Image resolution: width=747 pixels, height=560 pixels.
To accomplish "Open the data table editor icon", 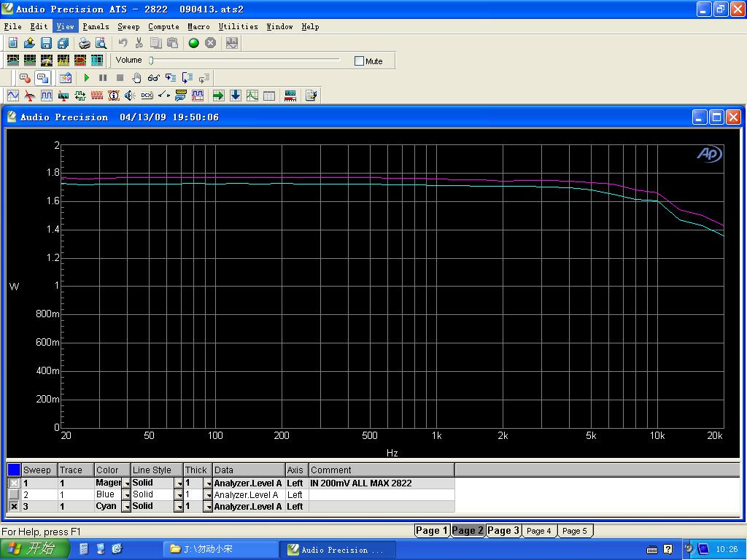I will [269, 96].
